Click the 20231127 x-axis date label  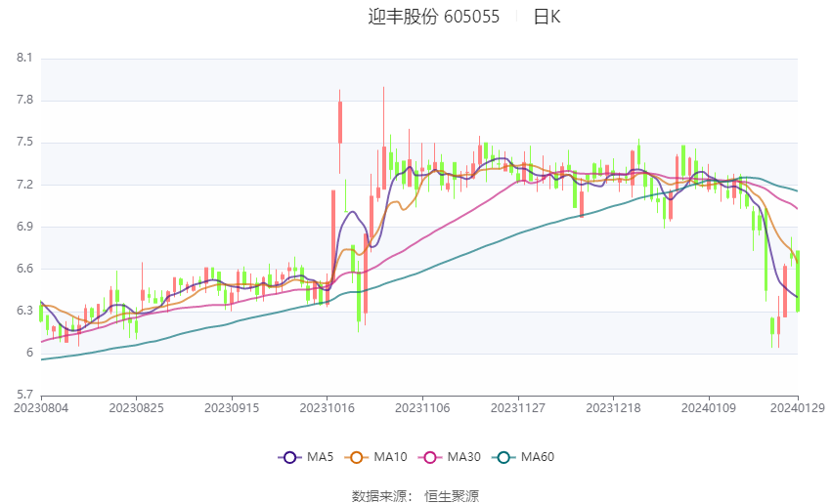point(518,408)
